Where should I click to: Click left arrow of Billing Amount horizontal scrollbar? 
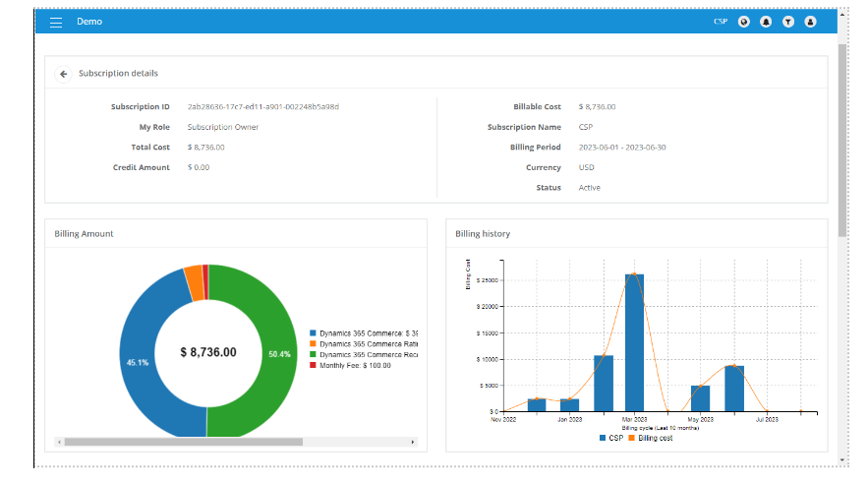point(58,443)
